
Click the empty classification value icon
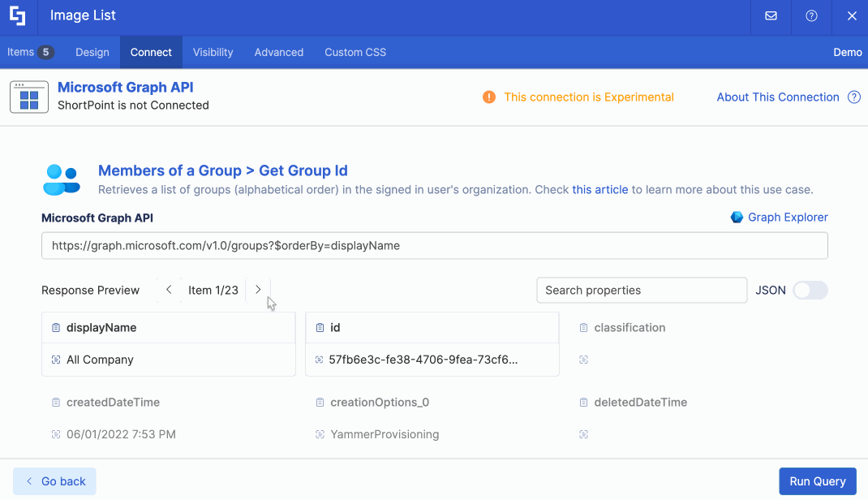[x=583, y=360]
